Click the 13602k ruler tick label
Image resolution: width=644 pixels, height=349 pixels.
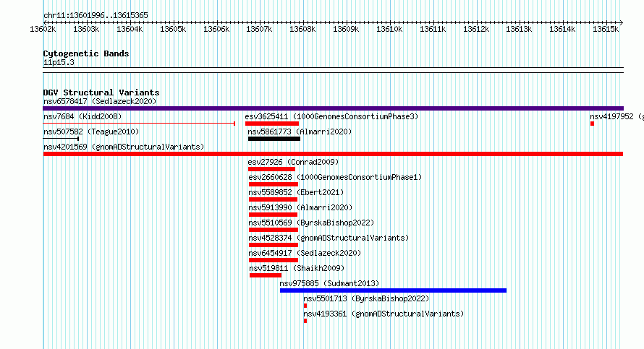[x=43, y=30]
